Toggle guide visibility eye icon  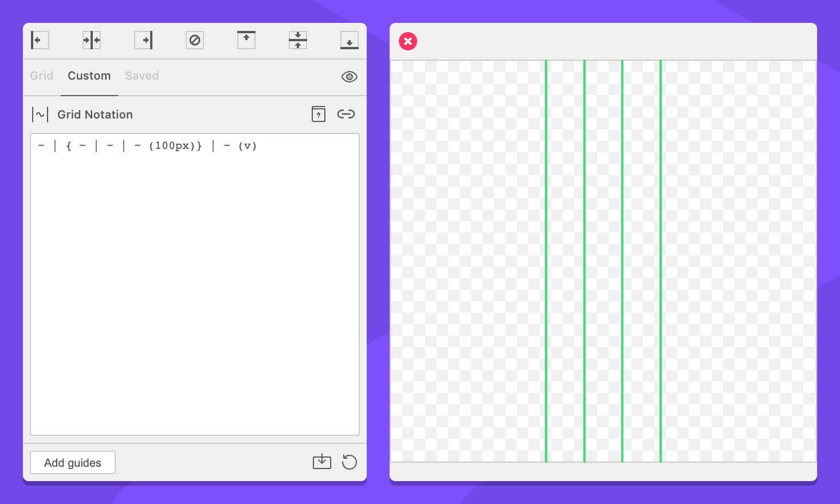coord(349,77)
